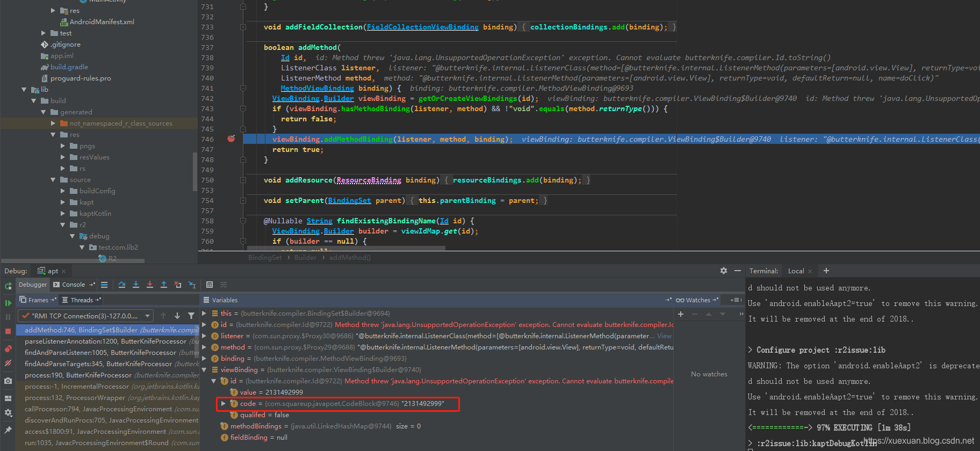The height and width of the screenshot is (451, 980).
Task: Click the BindingSet breadcrumb
Action: coord(265,258)
